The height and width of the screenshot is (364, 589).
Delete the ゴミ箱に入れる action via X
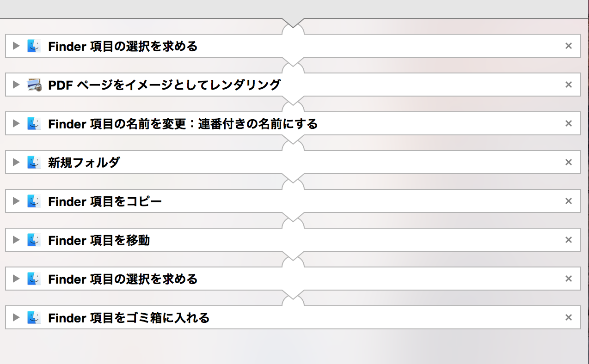tap(569, 317)
